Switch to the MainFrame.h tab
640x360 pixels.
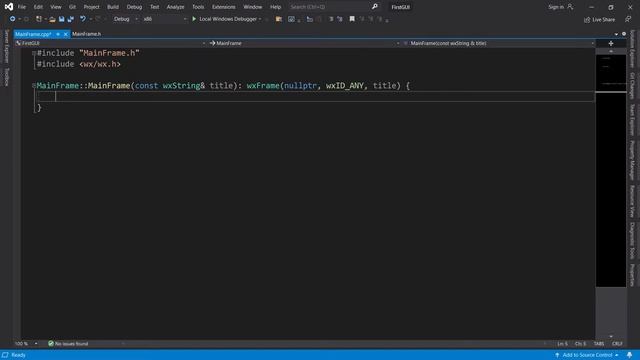[x=87, y=34]
